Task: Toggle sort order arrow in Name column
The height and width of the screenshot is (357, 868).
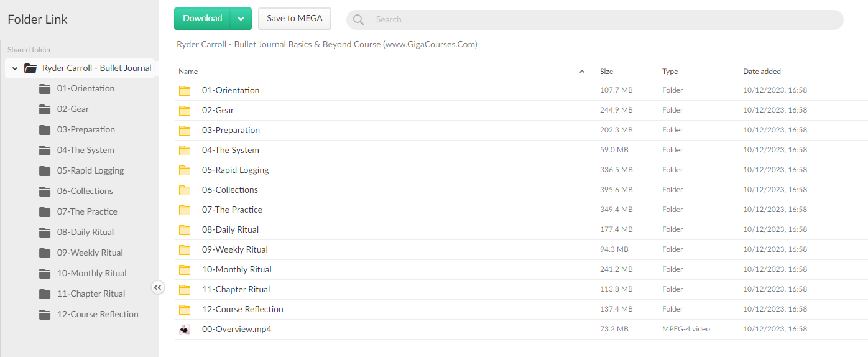Action: [582, 72]
